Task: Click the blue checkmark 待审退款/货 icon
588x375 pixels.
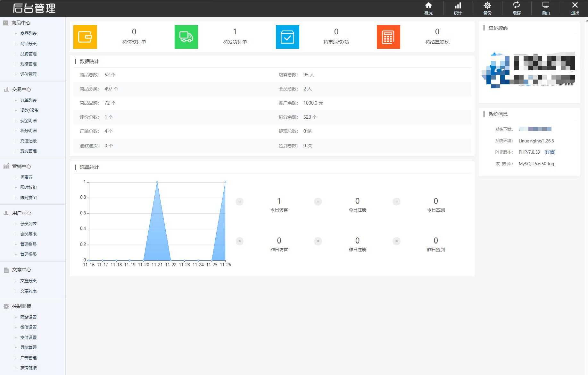Action: 287,37
